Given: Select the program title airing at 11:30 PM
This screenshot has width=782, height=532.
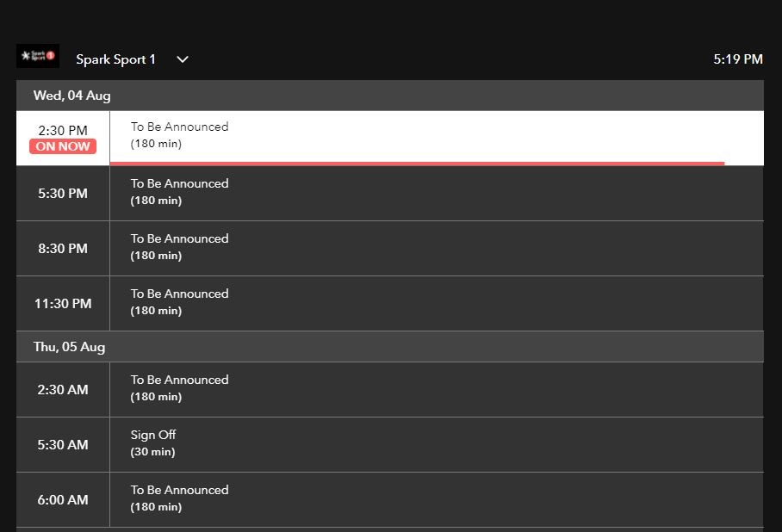Looking at the screenshot, I should point(179,294).
